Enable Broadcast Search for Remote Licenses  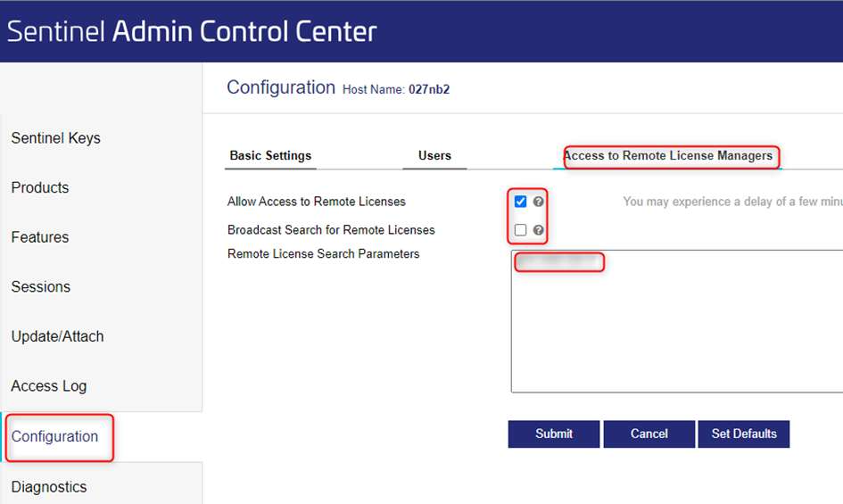tap(521, 230)
